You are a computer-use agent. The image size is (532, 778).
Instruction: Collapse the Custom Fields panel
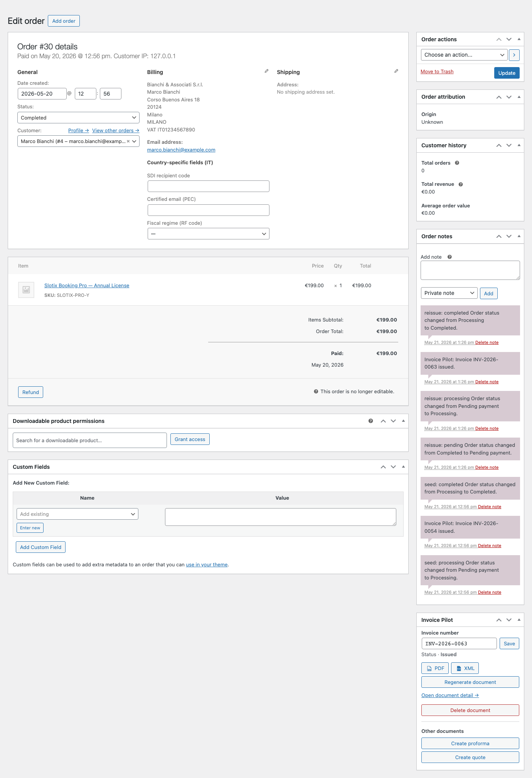click(x=403, y=467)
